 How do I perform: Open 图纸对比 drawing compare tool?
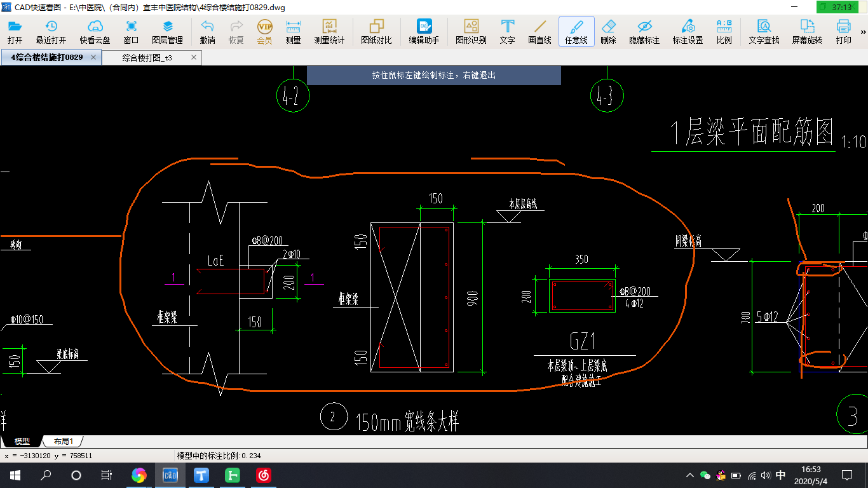376,32
